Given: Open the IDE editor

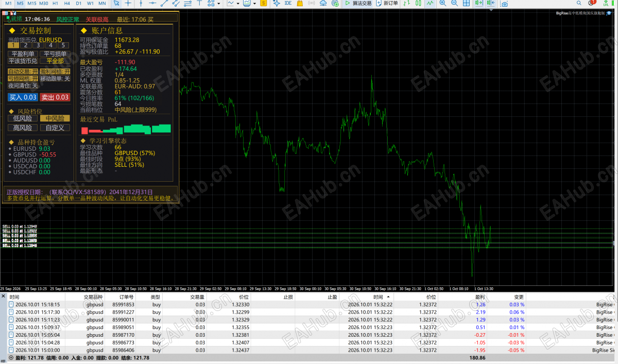Looking at the screenshot, I should pyautogui.click(x=288, y=3).
